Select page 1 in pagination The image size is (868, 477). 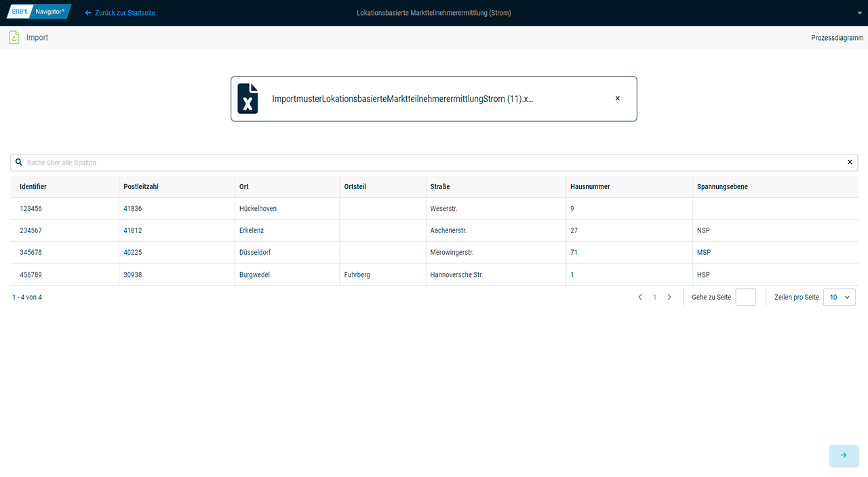(x=654, y=297)
